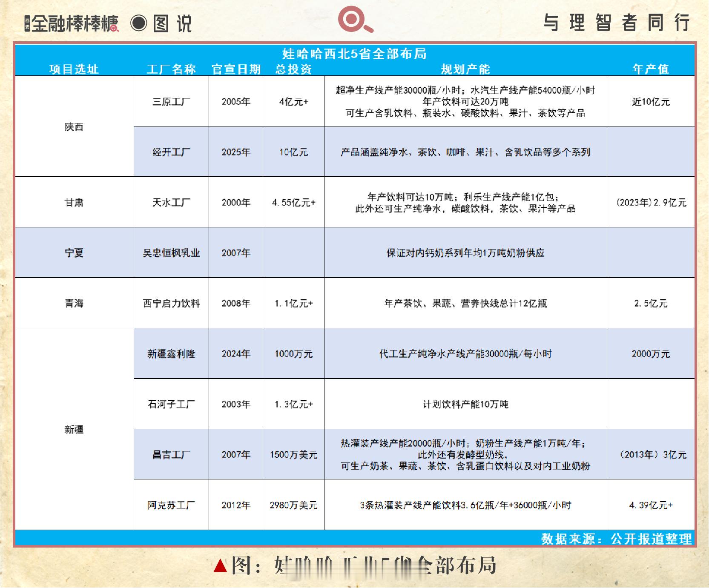Select the 宁夏 province cell

point(74,253)
